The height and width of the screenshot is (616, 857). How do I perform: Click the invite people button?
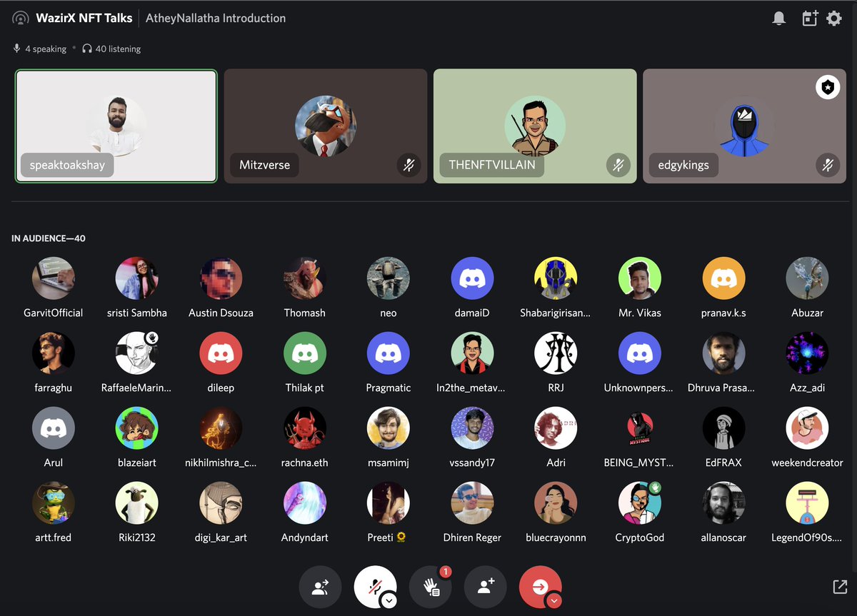(486, 587)
